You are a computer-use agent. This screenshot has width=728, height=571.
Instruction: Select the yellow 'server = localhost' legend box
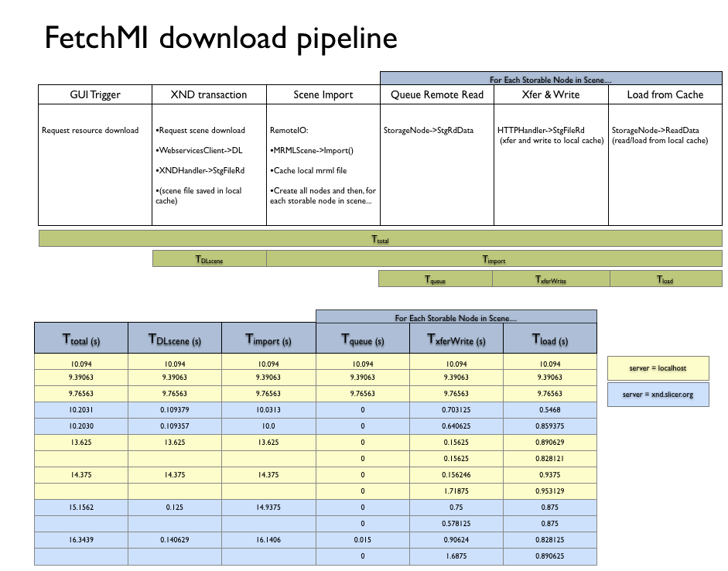[x=658, y=368]
